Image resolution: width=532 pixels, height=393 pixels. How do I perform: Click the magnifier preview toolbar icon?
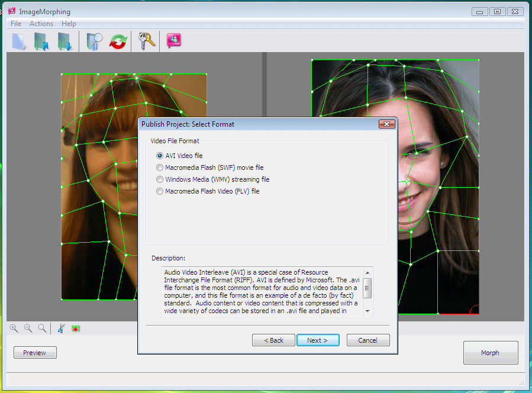[x=94, y=42]
